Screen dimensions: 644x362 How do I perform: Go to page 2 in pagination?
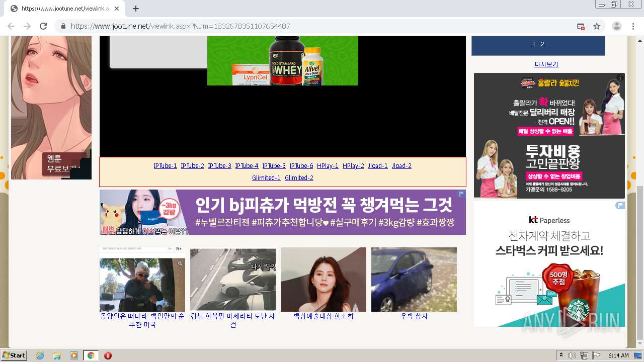542,44
